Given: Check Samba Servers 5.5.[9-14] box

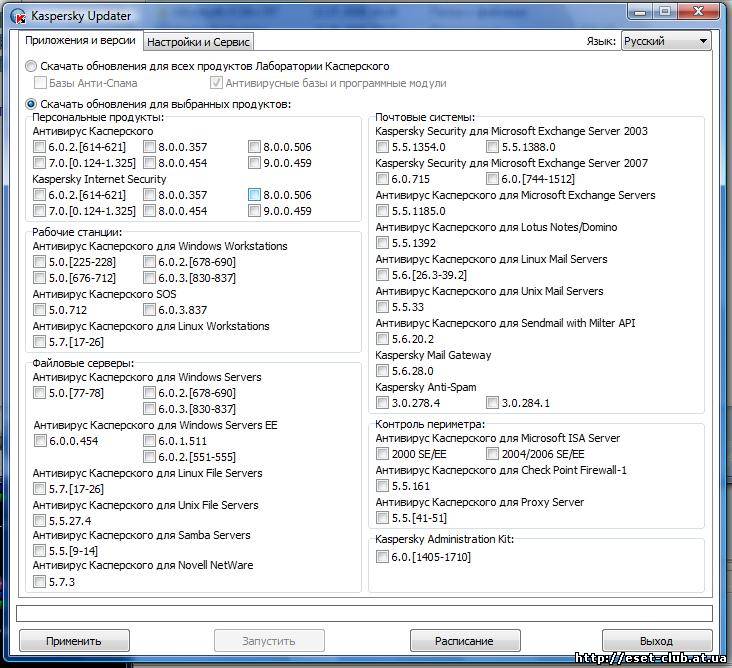Looking at the screenshot, I should pos(39,551).
